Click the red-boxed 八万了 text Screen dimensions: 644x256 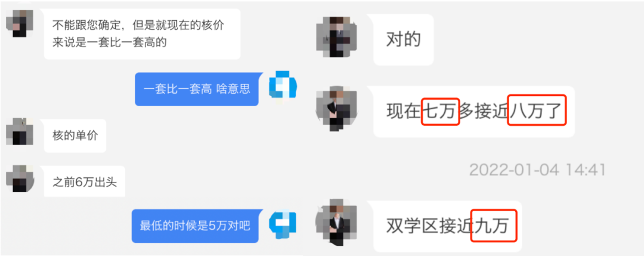tap(537, 110)
